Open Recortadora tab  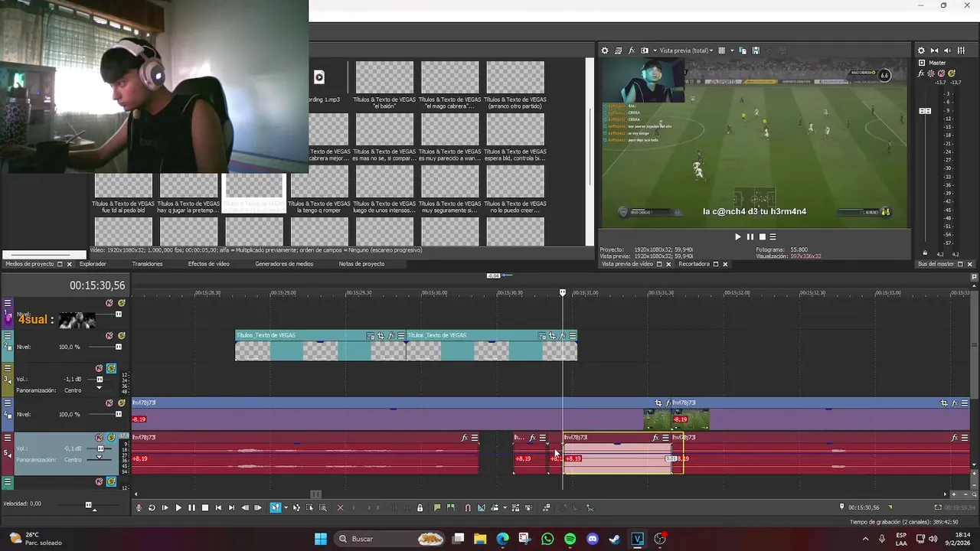(694, 264)
